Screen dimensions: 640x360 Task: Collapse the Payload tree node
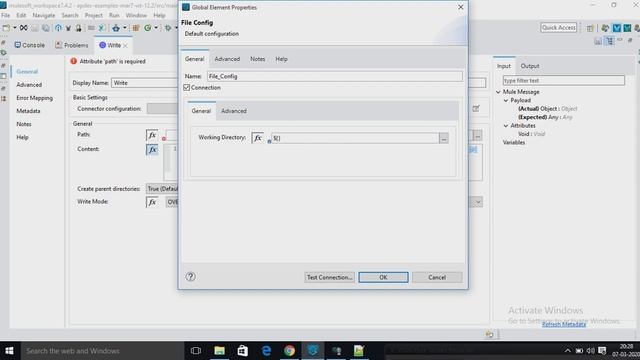[506, 100]
